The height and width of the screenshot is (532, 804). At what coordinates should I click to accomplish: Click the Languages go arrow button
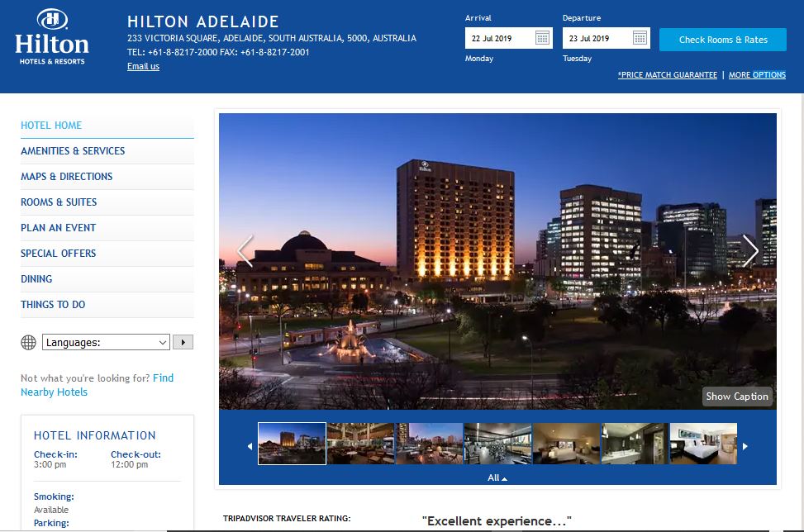(x=183, y=342)
